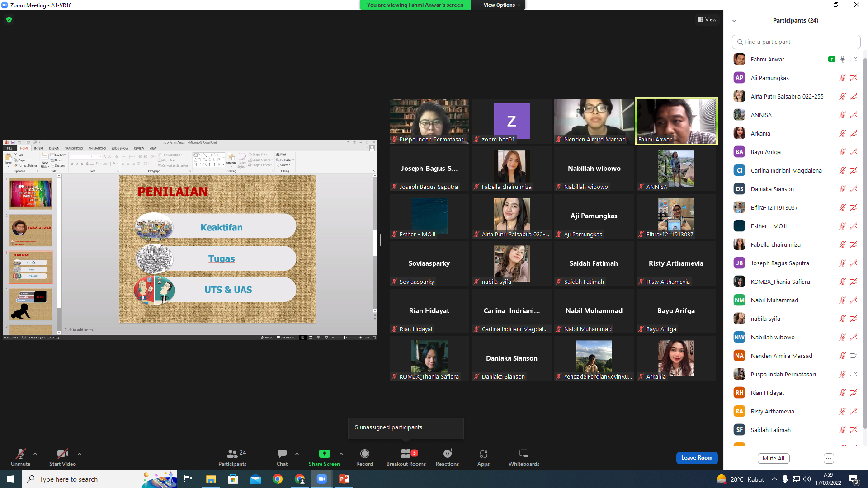Click in Find a participant search field
Image resolution: width=868 pixels, height=488 pixels.
click(796, 42)
